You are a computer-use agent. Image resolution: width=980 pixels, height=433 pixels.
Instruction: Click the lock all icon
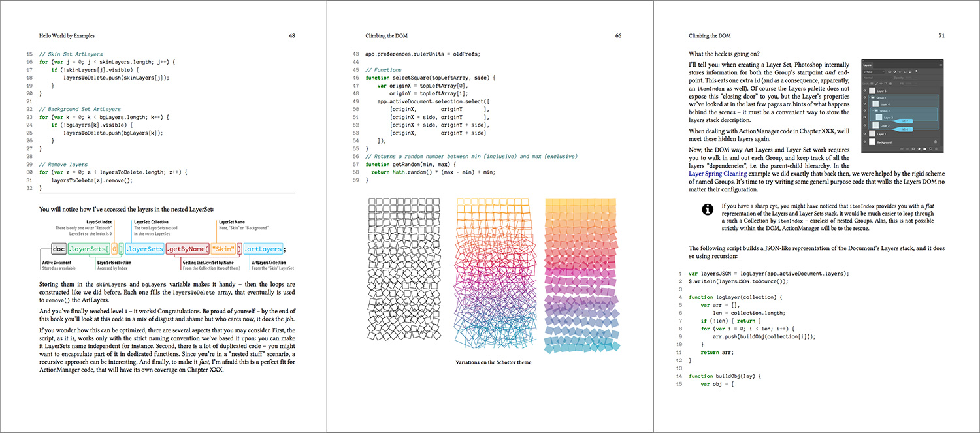coord(890,84)
